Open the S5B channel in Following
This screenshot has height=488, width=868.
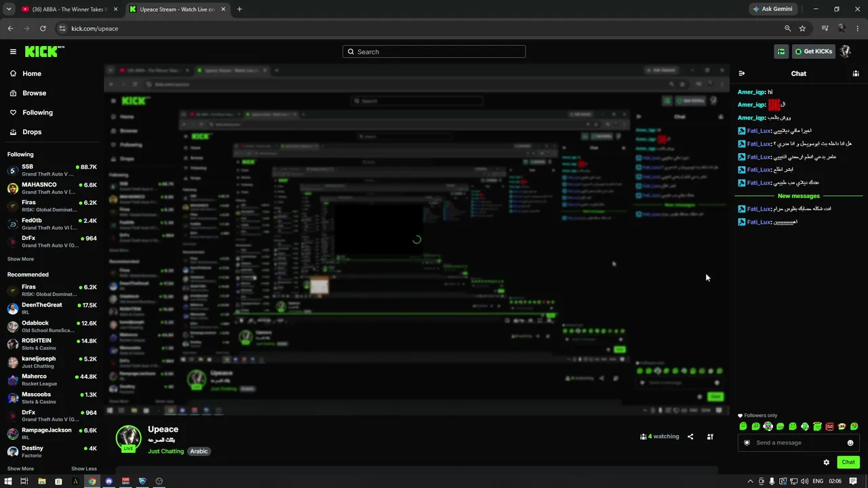tap(52, 170)
